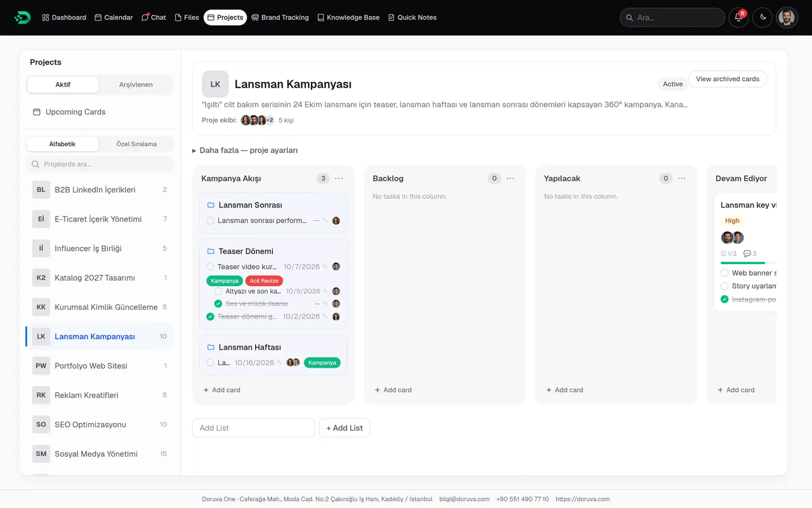Check the Web banner task circle
This screenshot has height=508, width=812.
point(725,273)
